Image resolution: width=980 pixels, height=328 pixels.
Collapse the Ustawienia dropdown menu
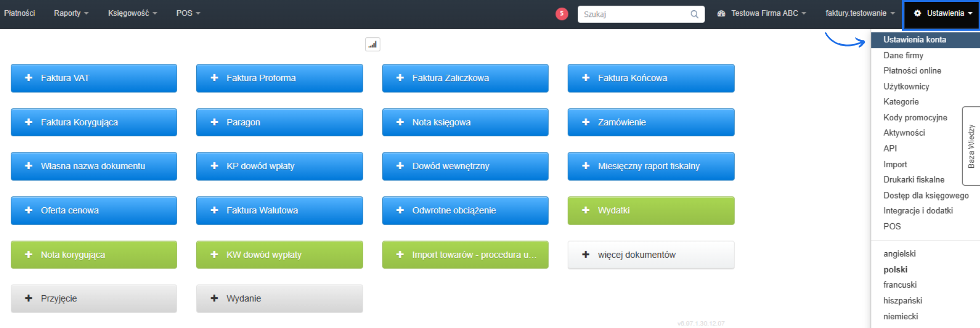pyautogui.click(x=942, y=14)
